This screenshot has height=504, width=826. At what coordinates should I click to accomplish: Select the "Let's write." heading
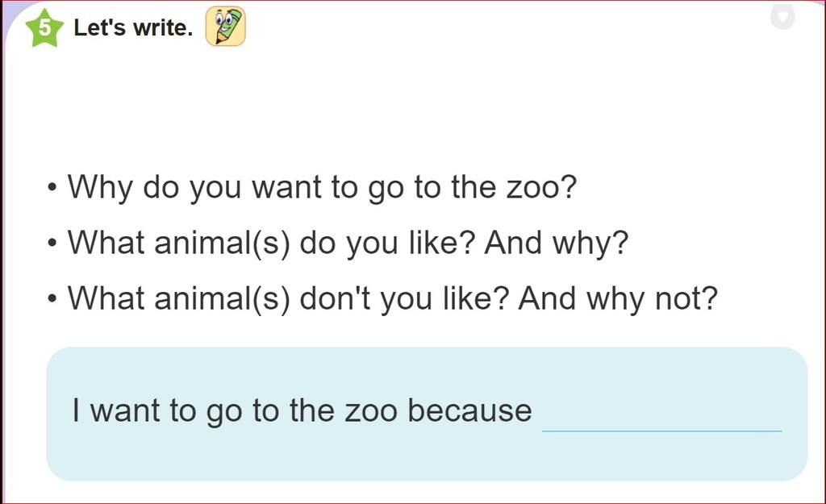(x=133, y=27)
